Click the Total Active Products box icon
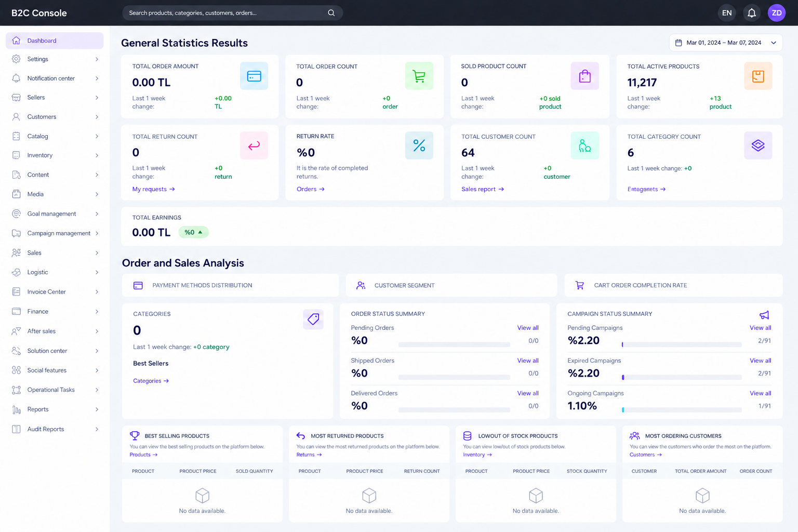Image resolution: width=798 pixels, height=532 pixels. pyautogui.click(x=758, y=76)
